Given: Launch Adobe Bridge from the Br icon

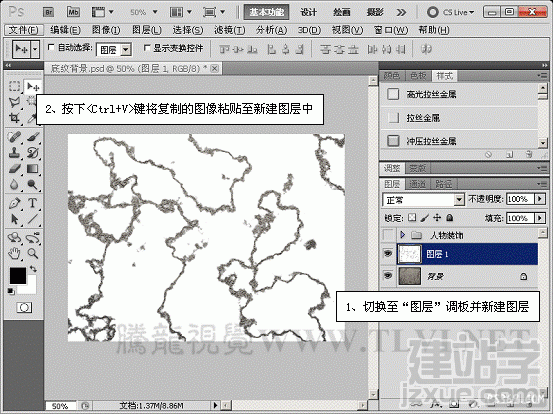Looking at the screenshot, I should (48, 12).
